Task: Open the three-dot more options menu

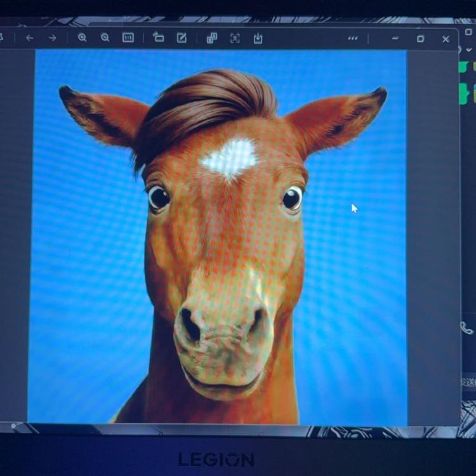Action: 353,38
